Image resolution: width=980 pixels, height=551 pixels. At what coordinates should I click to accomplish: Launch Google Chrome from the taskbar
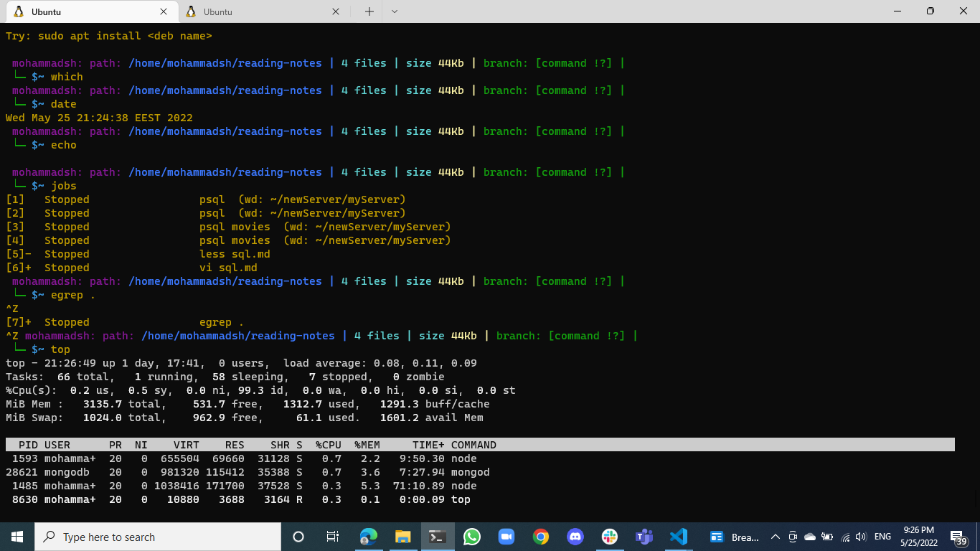coord(541,537)
